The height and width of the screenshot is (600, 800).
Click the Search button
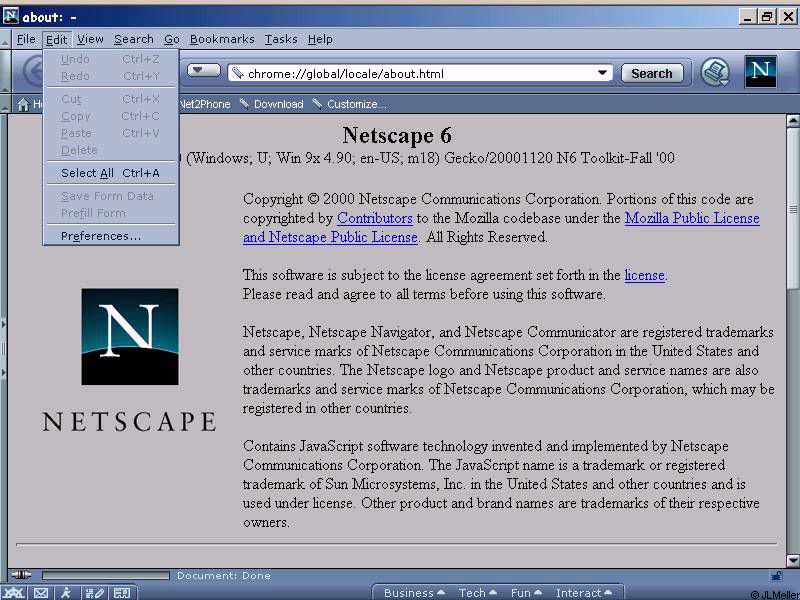(x=652, y=73)
